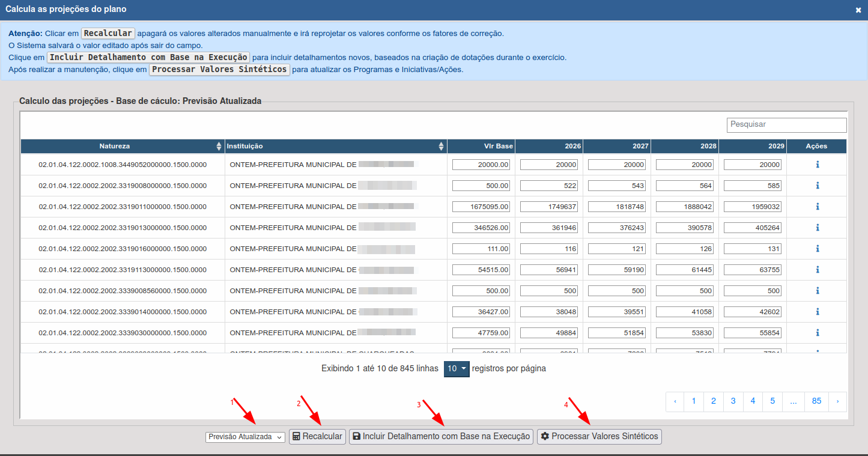Close the projection dialog with X
The width and height of the screenshot is (868, 456).
(858, 10)
